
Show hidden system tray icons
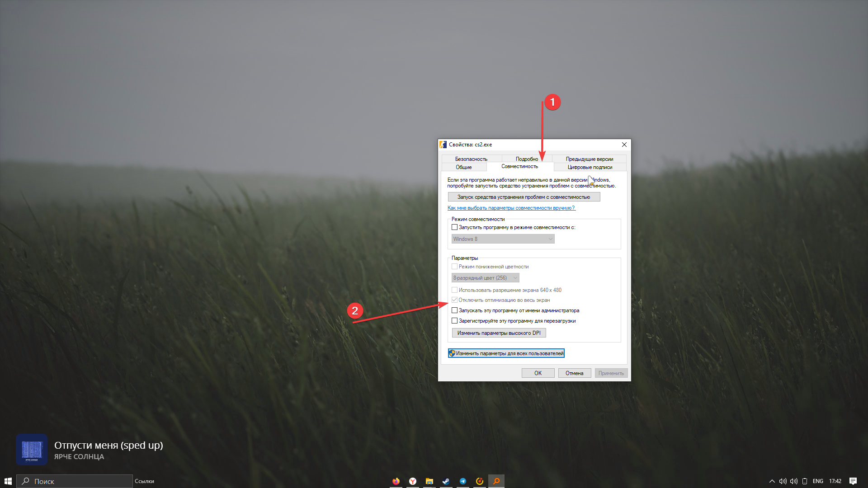[x=772, y=481]
